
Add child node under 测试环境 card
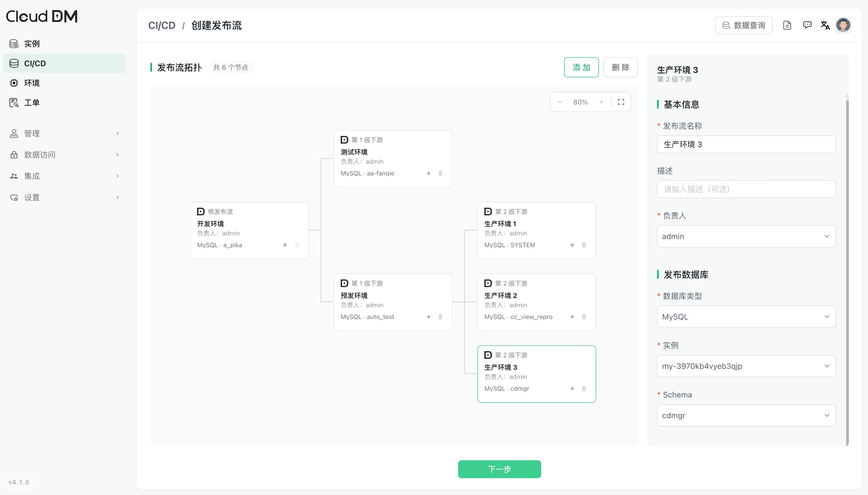click(x=428, y=174)
